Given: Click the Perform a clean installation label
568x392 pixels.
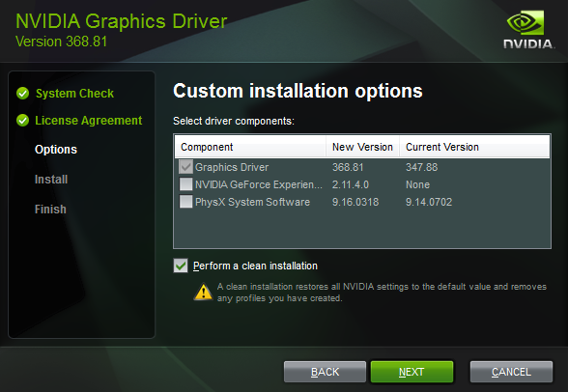Looking at the screenshot, I should click(x=255, y=266).
